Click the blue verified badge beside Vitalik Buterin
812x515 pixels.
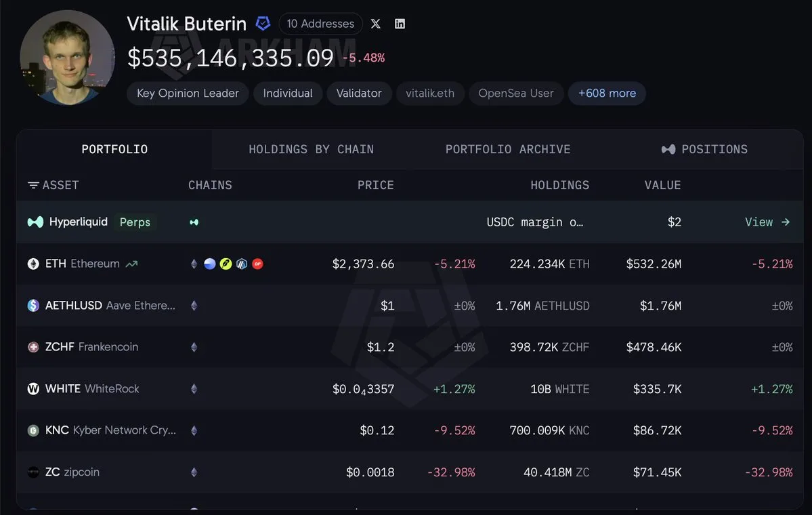click(263, 23)
